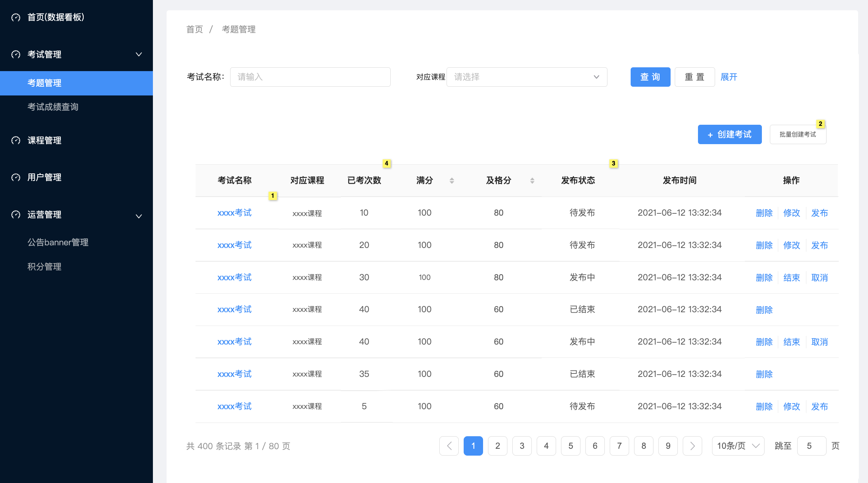Click the icon beside 考试管理 menu
Viewport: 868px width, 483px height.
tap(16, 54)
